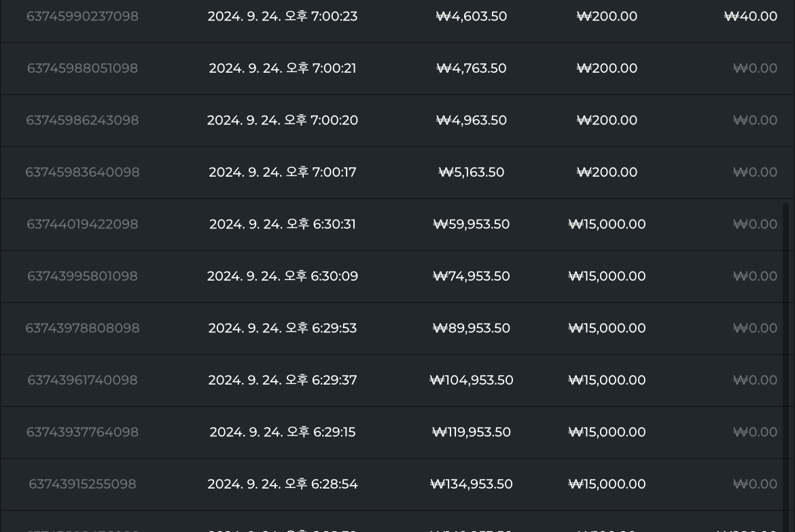Select the ₩134,953.50 balance cell
The width and height of the screenshot is (795, 532).
[471, 484]
